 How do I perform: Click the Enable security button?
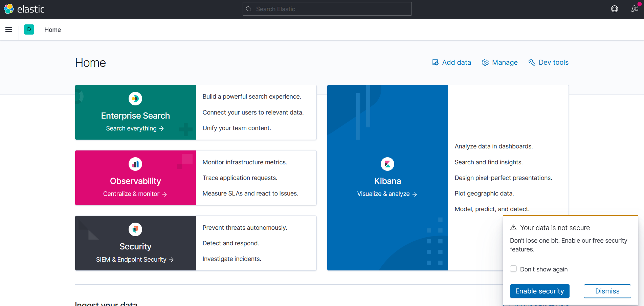[x=540, y=291]
